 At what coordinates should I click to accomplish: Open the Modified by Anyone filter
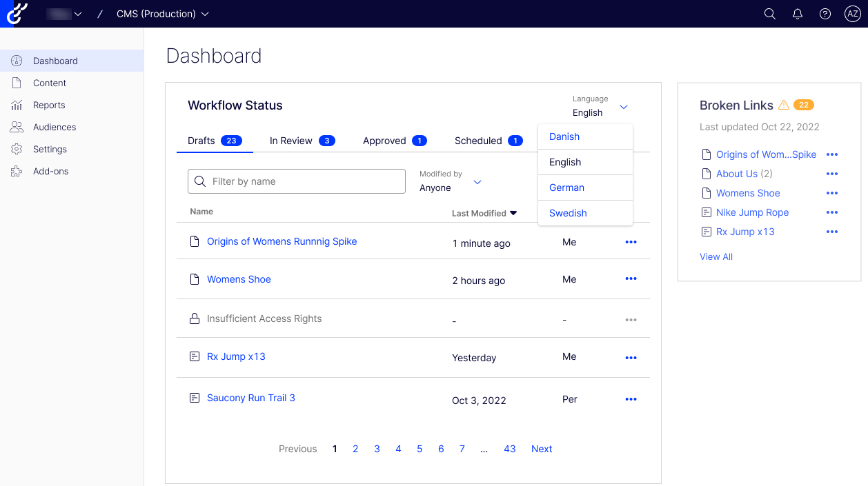pyautogui.click(x=476, y=182)
